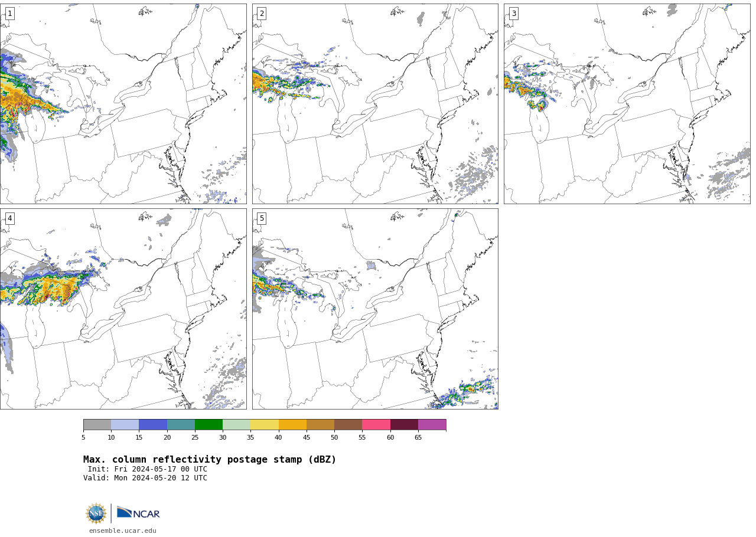Click the panel number label 4
This screenshot has width=756, height=537.
click(x=9, y=218)
